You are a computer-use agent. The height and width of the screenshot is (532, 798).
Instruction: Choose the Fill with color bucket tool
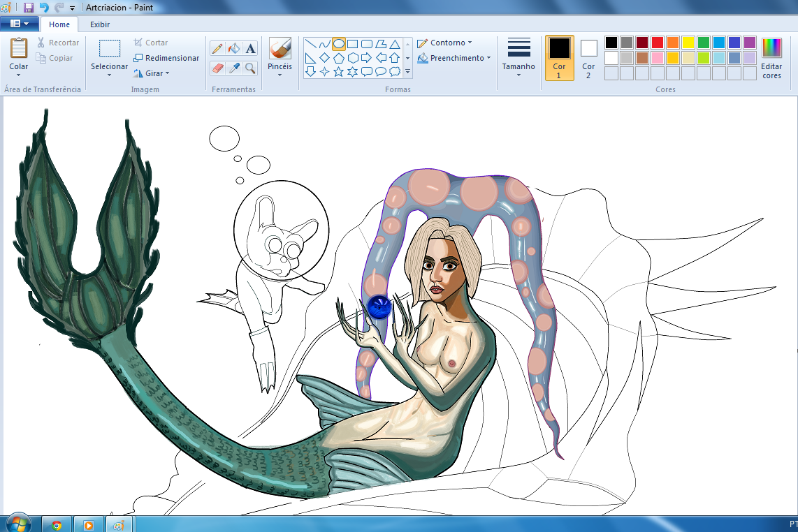[233, 49]
